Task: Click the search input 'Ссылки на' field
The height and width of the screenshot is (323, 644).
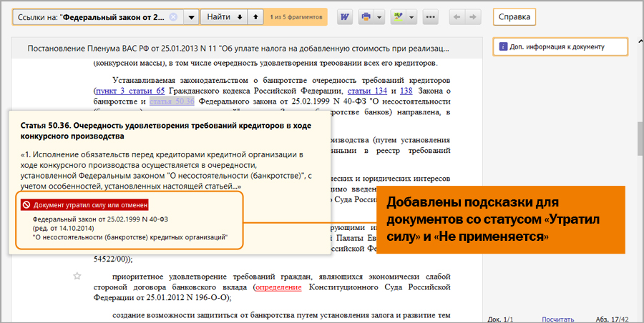Action: pyautogui.click(x=93, y=16)
